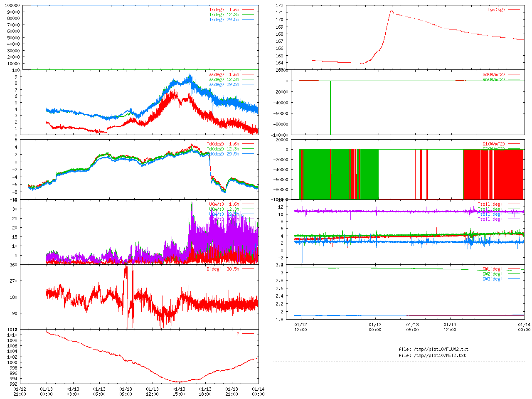Click the red line sample beside 'Lys(kg)'
Image resolution: width=532 pixels, height=399 pixels.
pos(514,10)
